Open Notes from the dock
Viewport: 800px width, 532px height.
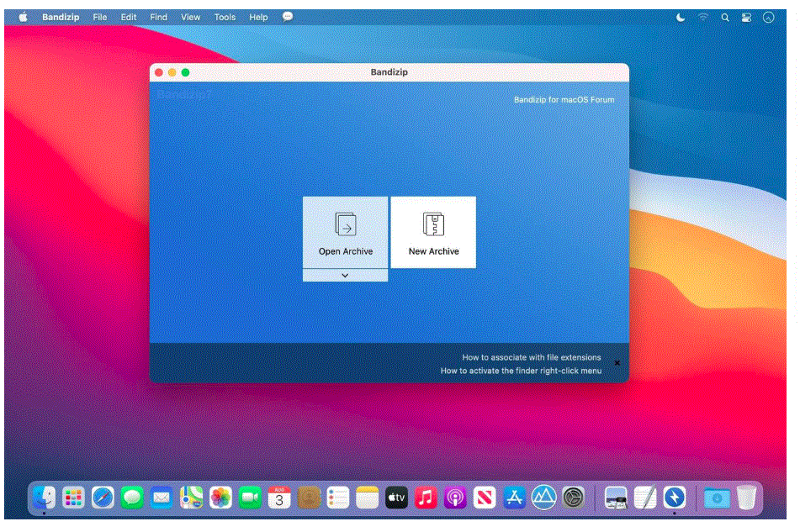[368, 498]
